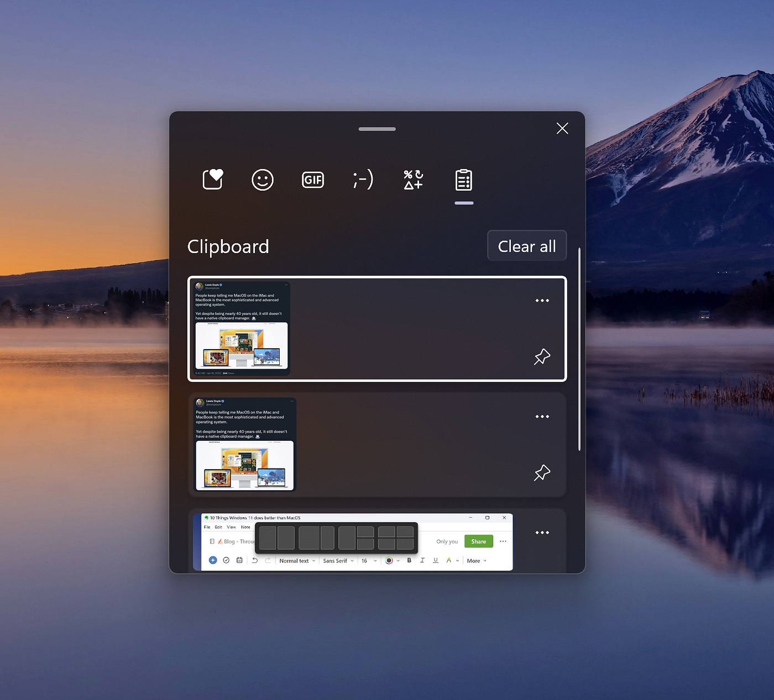Click the Clear all button
Screen dimensions: 774x700
click(527, 246)
